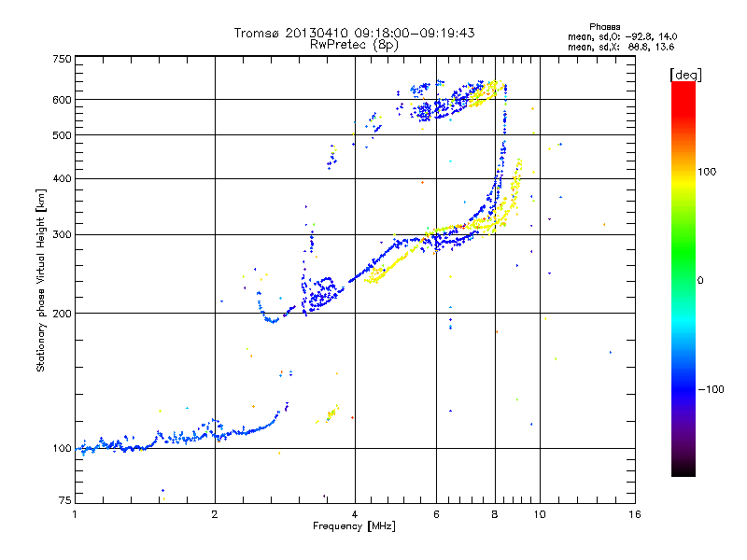Image resolution: width=747 pixels, height=560 pixels.
Task: Click the y-axis tick label '300'
Action: tap(62, 234)
